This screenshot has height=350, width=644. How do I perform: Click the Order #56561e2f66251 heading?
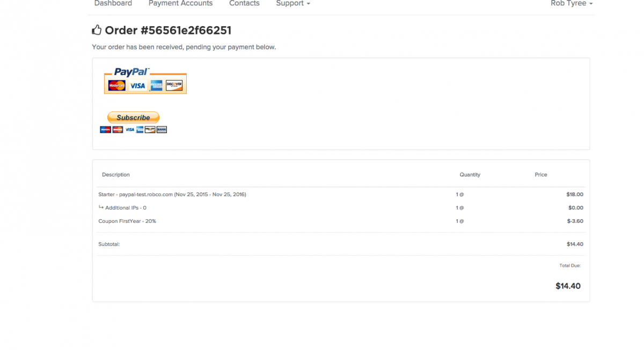[168, 31]
